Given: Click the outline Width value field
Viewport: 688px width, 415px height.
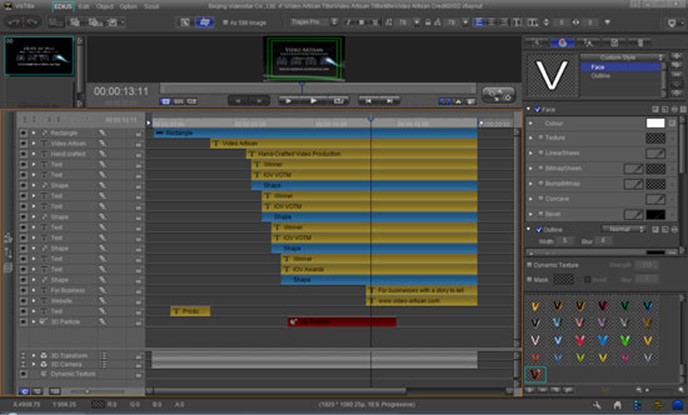Looking at the screenshot, I should tap(565, 241).
